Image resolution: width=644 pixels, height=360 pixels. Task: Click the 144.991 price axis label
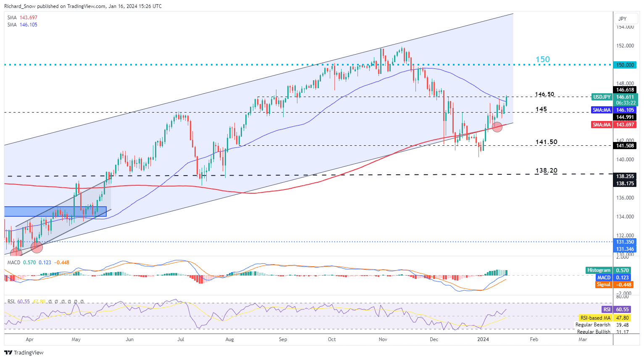coord(625,117)
